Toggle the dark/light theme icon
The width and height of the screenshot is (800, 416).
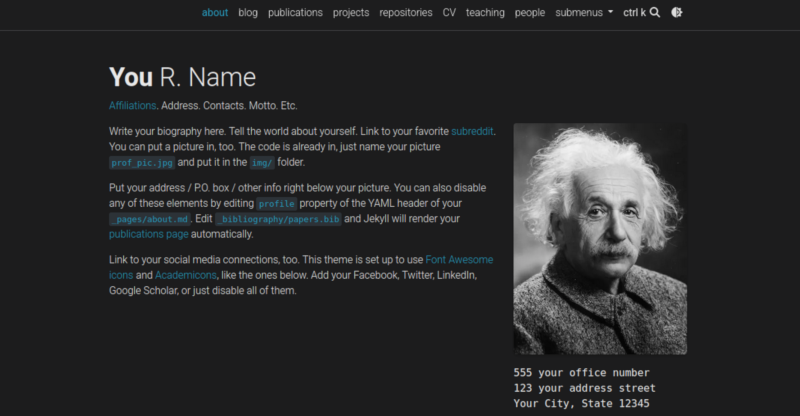coord(677,13)
